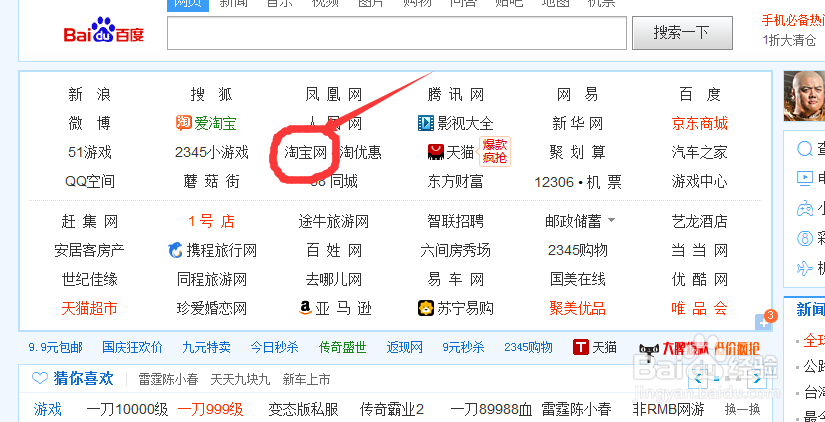This screenshot has height=422, width=825.
Task: Open the 微博 link
Action: point(89,124)
